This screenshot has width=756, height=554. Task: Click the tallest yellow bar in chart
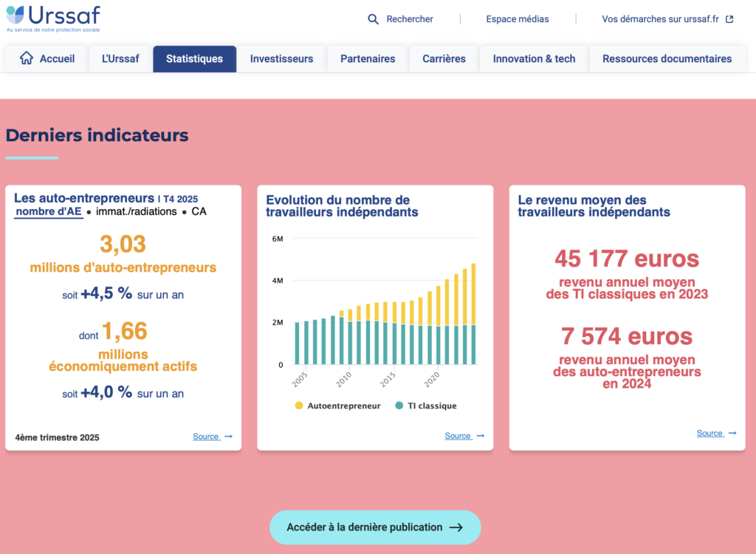(x=473, y=294)
